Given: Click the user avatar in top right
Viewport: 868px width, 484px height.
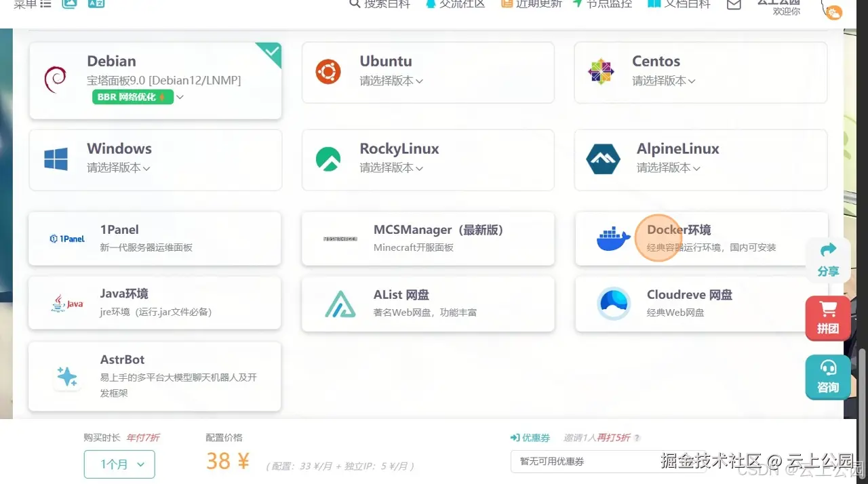Looking at the screenshot, I should [831, 9].
